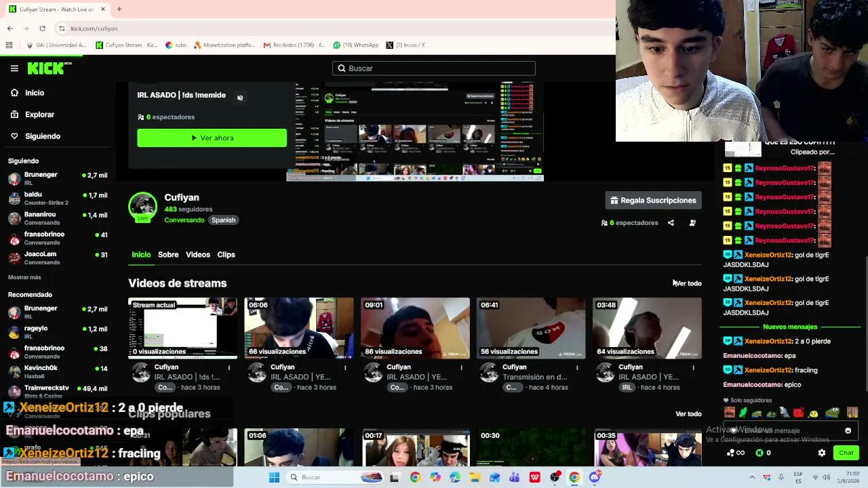Open options for the 09:01 video
This screenshot has width=868, height=488.
(461, 368)
